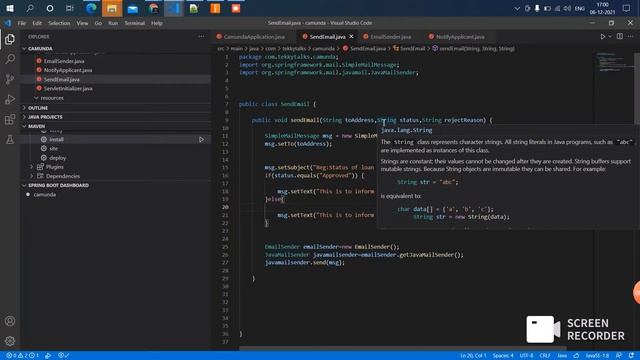The width and height of the screenshot is (640, 360).
Task: Click the Split Editor icon
Action: coord(620,36)
